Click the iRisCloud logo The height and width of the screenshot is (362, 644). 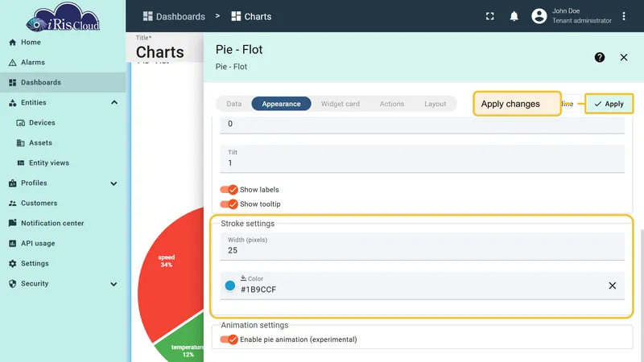point(63,17)
